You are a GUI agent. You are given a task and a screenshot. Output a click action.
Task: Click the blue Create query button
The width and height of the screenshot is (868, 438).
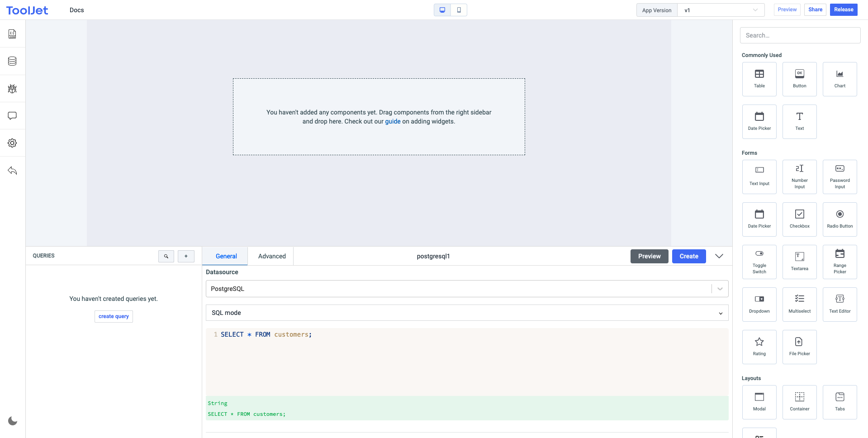688,256
